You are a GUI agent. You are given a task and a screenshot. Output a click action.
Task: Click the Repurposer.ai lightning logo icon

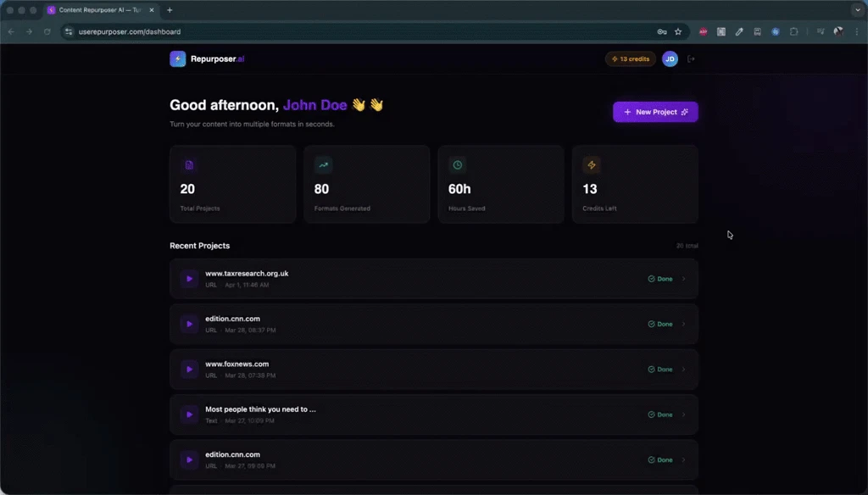click(x=178, y=58)
